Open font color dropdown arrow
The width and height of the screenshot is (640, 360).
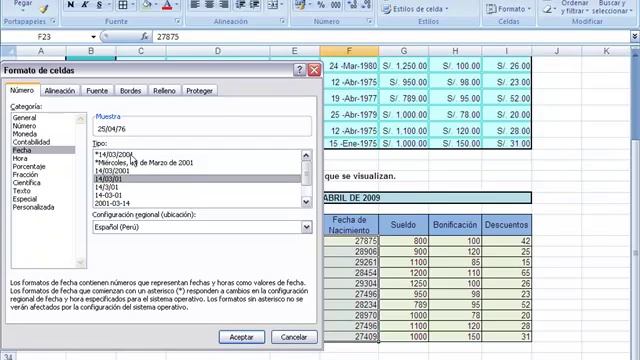(x=176, y=4)
